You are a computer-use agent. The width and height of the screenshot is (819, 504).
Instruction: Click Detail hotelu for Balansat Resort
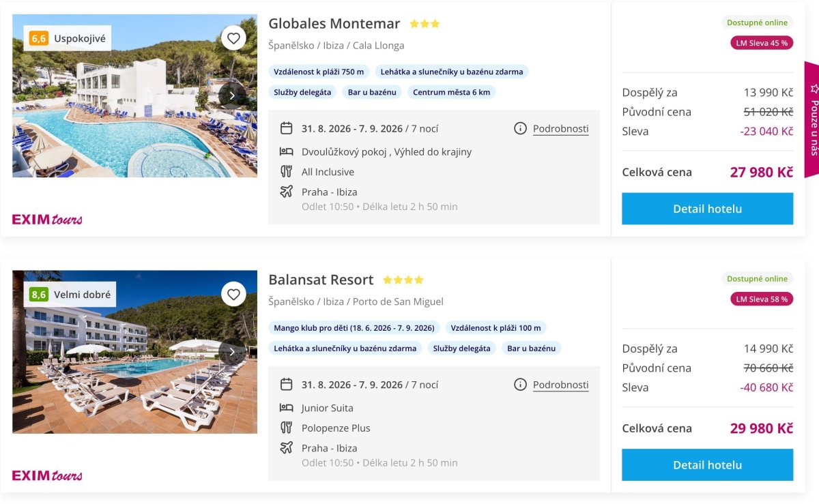click(707, 464)
